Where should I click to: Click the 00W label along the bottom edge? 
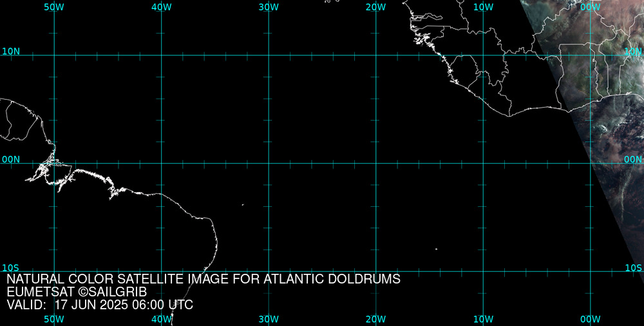pyautogui.click(x=591, y=319)
